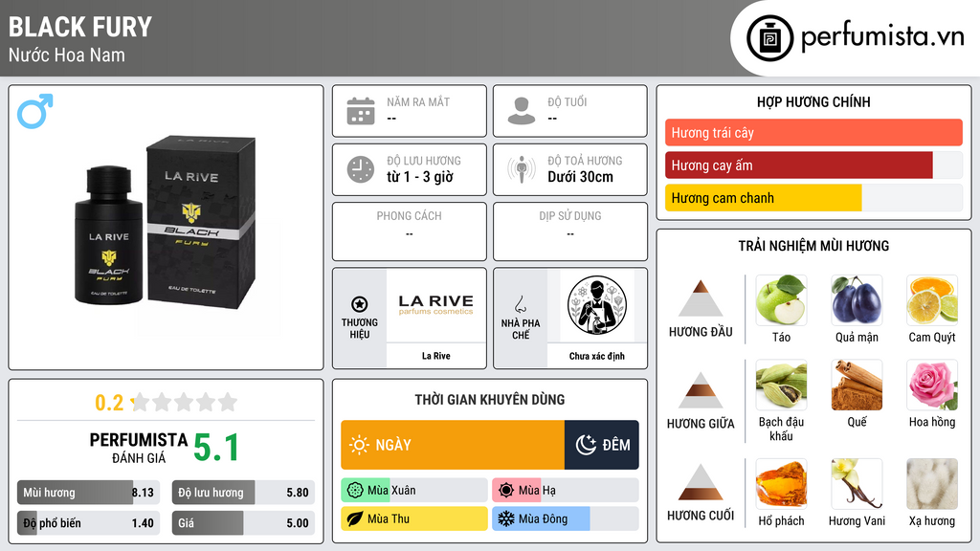Click the perfumista.vn site name
Image resolution: width=980 pixels, height=551 pixels.
click(x=882, y=37)
